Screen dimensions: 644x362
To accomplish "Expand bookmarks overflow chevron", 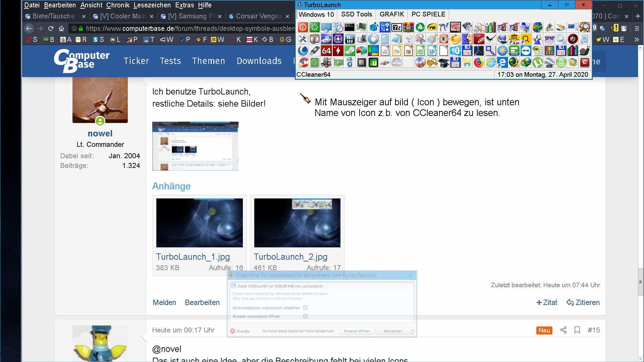I will pyautogui.click(x=636, y=40).
